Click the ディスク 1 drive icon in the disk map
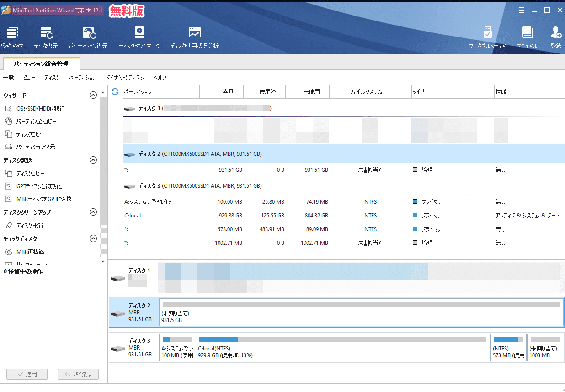This screenshot has height=392, width=565. 118,278
